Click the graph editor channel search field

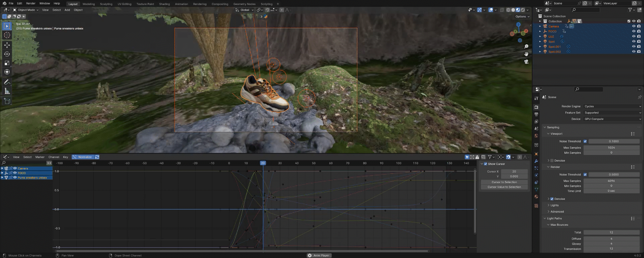(x=23, y=163)
